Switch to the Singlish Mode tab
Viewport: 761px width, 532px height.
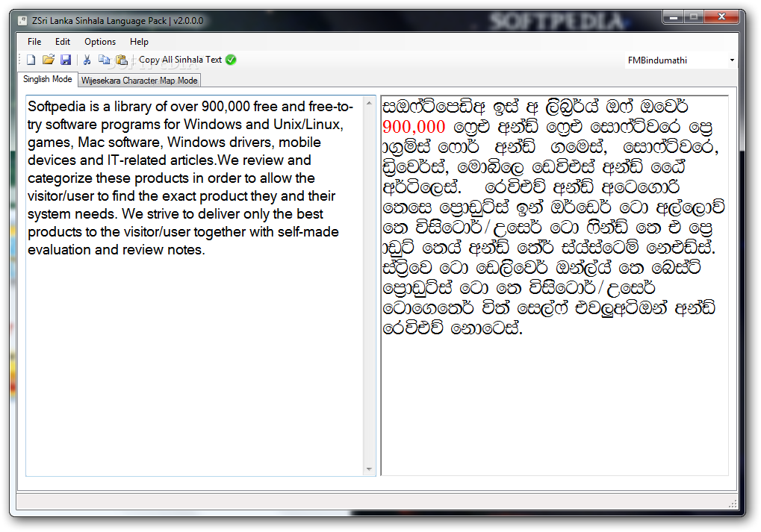[x=48, y=79]
